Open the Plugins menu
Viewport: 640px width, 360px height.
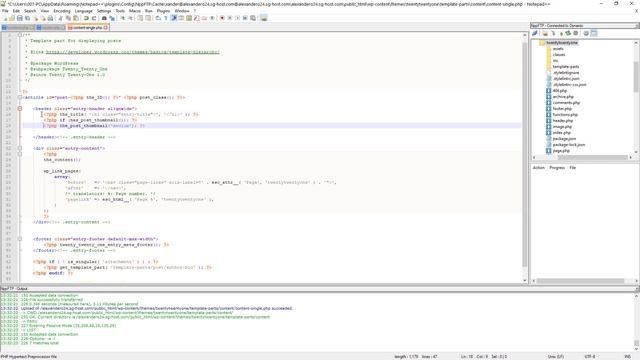(x=163, y=11)
